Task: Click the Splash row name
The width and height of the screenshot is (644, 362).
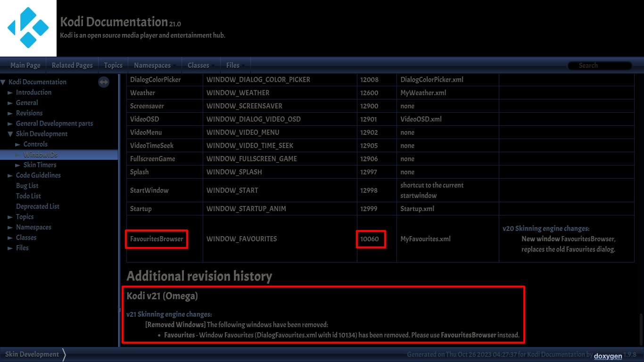Action: 140,172
